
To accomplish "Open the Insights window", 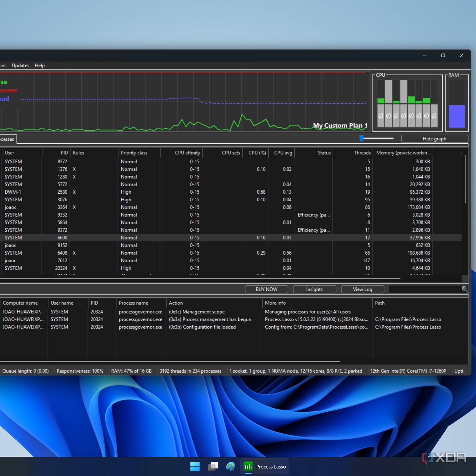I will click(314, 289).
